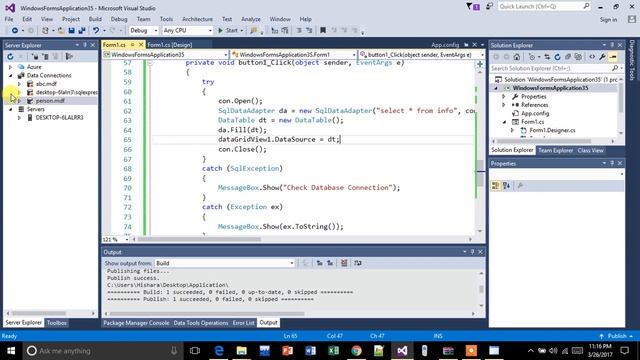Screen dimensions: 640x360
Task: Open the Analyze menu
Action: pos(251,19)
